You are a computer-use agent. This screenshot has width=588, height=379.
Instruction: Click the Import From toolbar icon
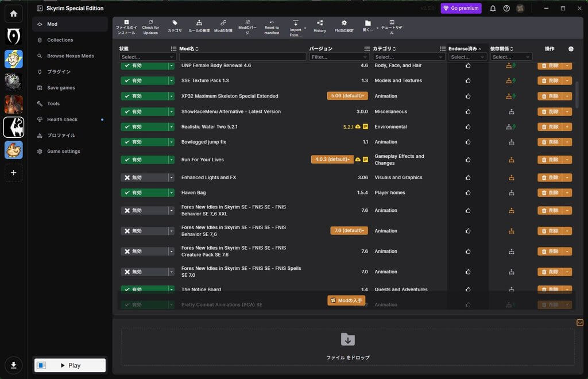pos(296,23)
